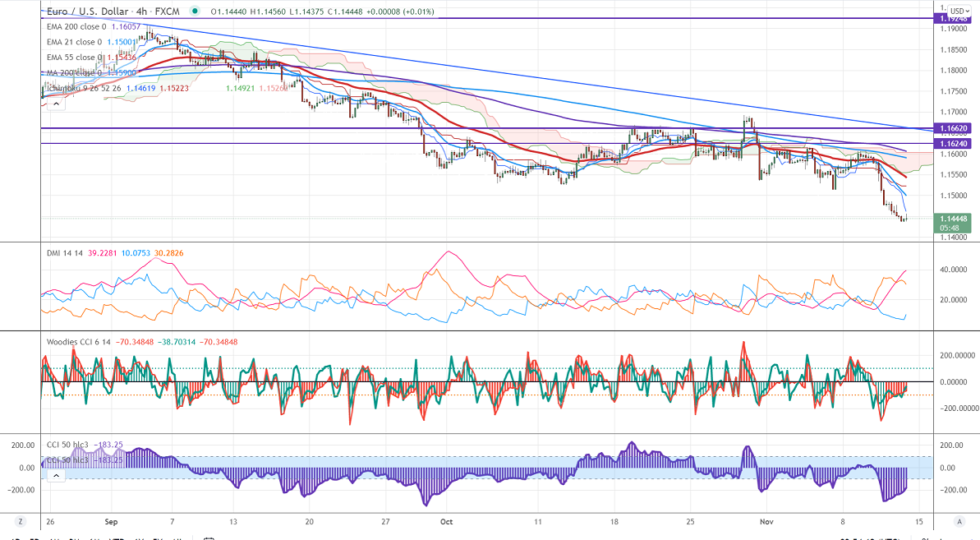Click the current price label 1.14448
This screenshot has height=540, width=980.
click(x=952, y=219)
